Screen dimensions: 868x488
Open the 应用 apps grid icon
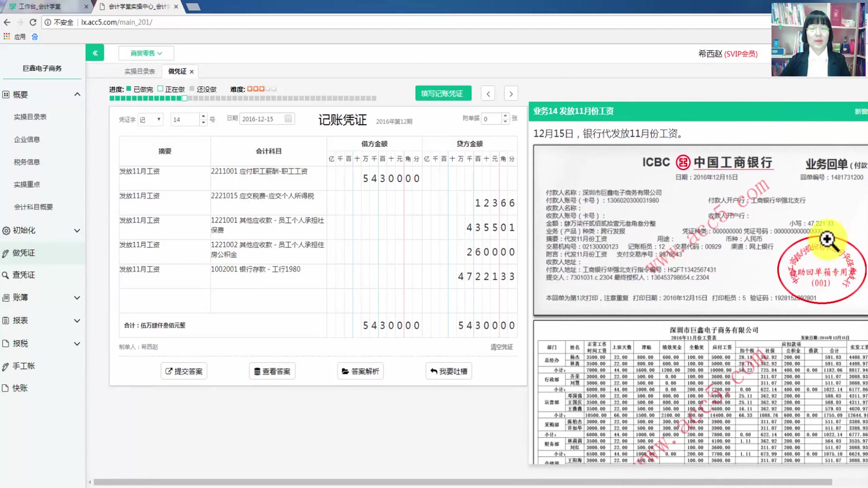[6, 37]
